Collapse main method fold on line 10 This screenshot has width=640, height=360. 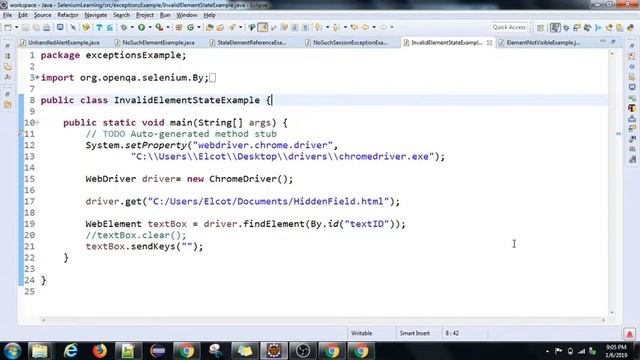point(38,122)
